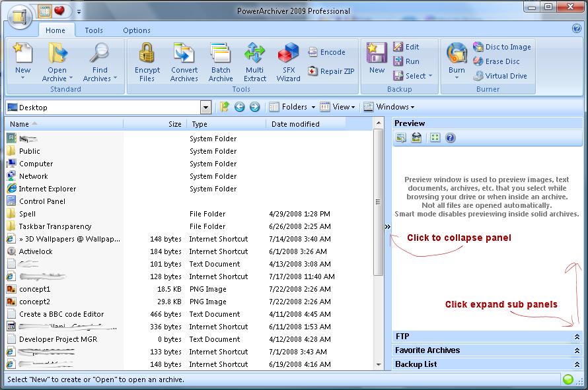Open the SFX Wizard
The height and width of the screenshot is (390, 588).
(288, 62)
